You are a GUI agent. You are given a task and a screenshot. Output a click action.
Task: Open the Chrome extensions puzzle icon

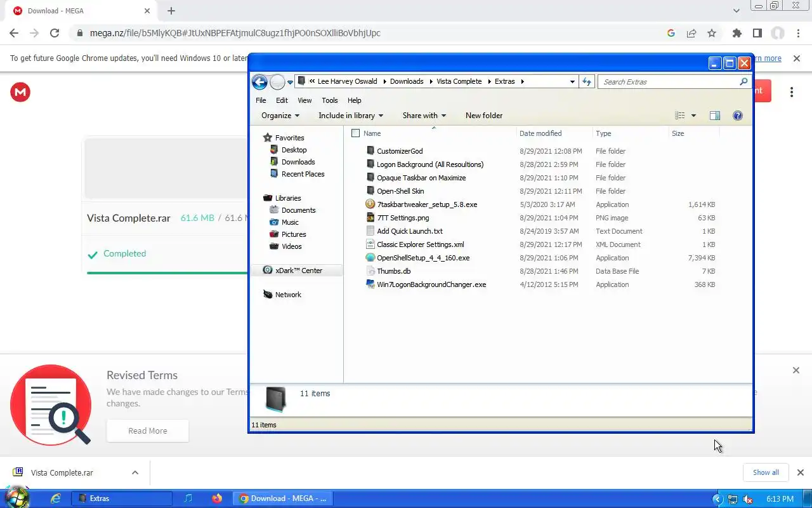pos(737,33)
